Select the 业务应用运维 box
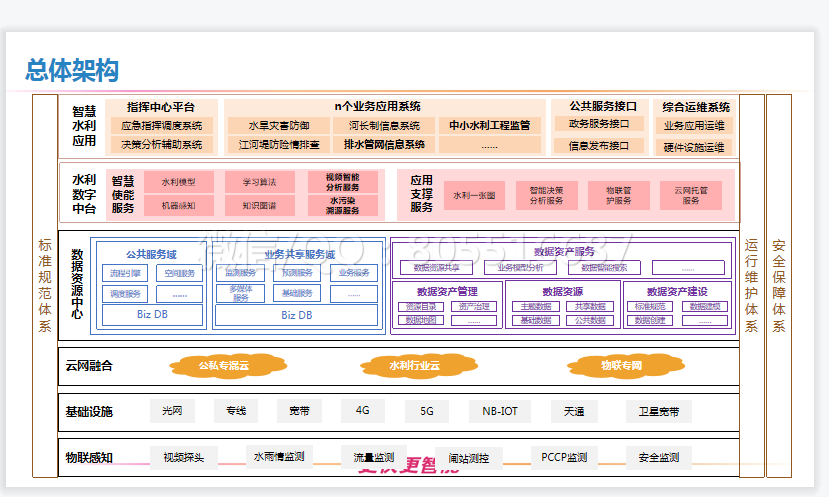This screenshot has height=497, width=829. pos(694,126)
